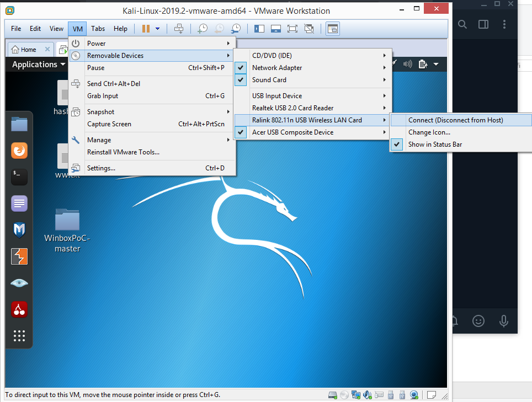Expand USB Input Device submenu
The image size is (532, 402).
313,96
